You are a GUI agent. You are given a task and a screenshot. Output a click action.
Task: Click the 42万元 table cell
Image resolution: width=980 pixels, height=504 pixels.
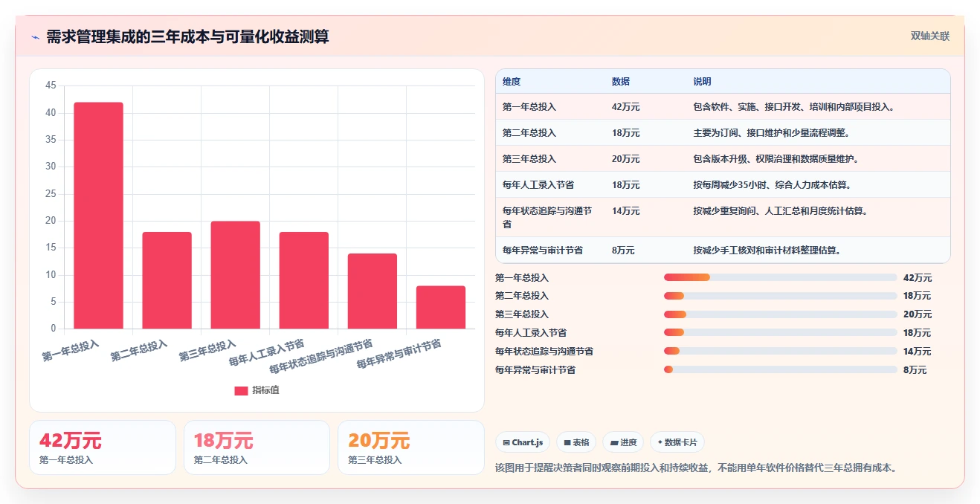pos(625,107)
